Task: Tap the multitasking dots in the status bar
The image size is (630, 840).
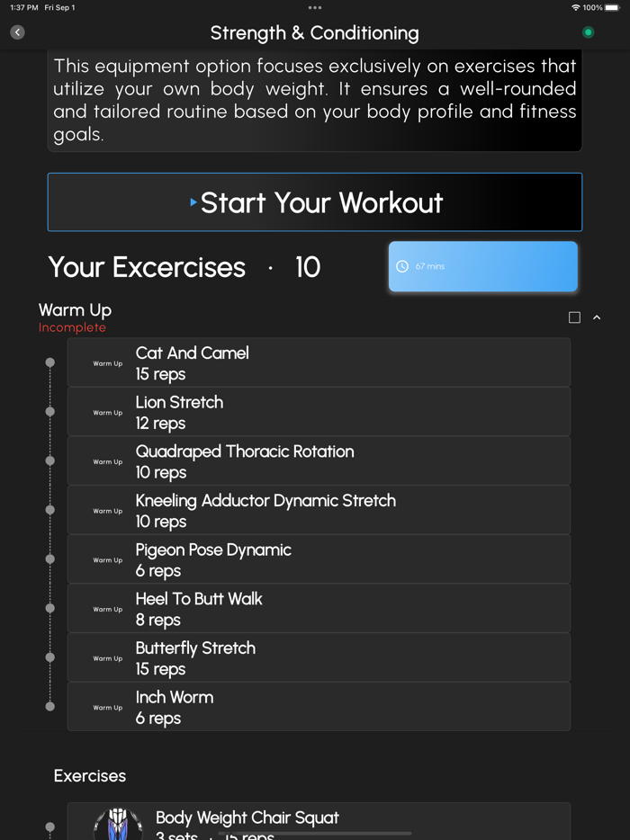Action: click(314, 7)
